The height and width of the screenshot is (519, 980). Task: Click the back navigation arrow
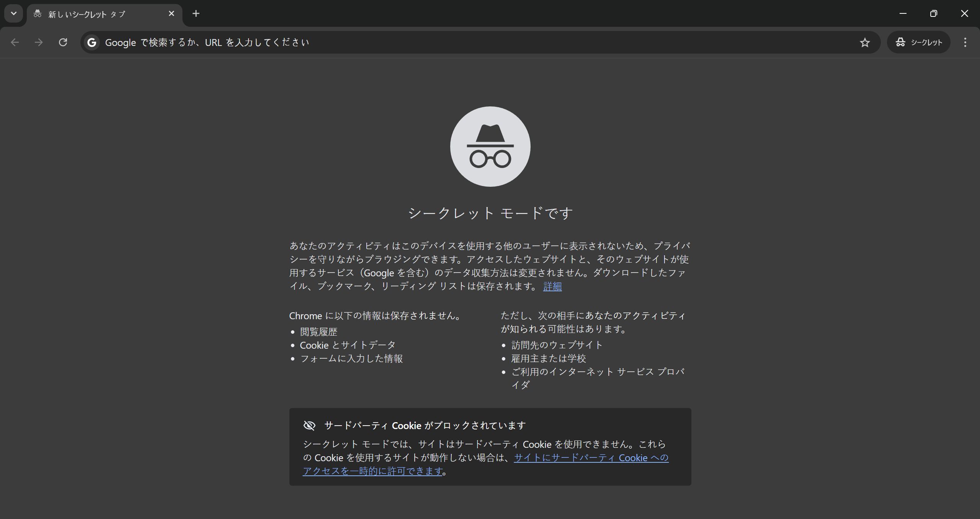[15, 42]
